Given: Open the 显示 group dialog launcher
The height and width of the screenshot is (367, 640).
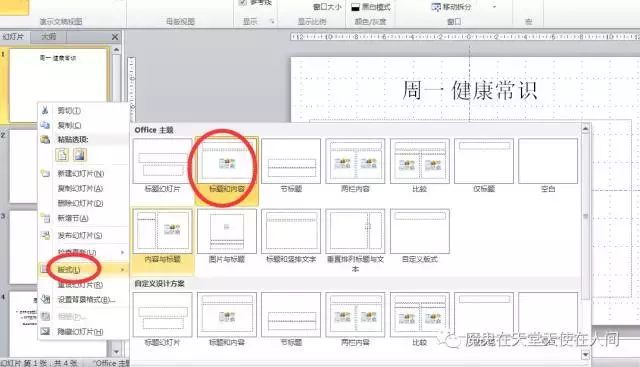Looking at the screenshot, I should click(x=272, y=22).
